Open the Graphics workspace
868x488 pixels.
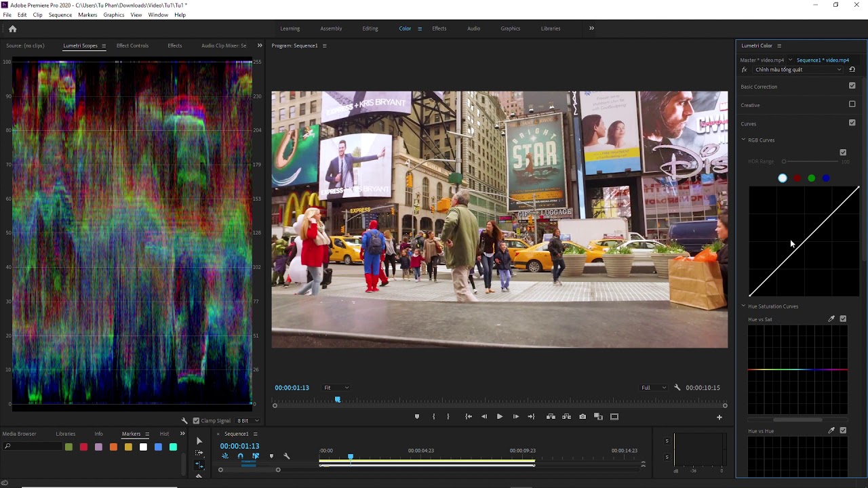[511, 28]
